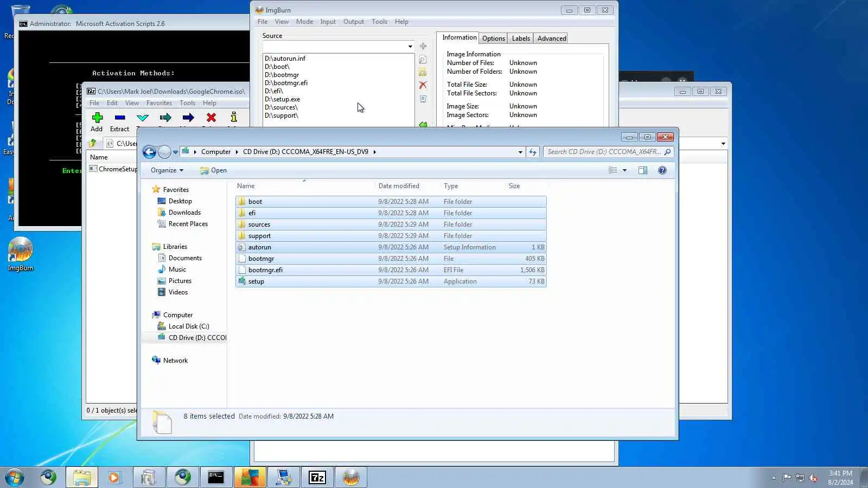Image resolution: width=868 pixels, height=488 pixels.
Task: Switch to 7-Zip via its taskbar button
Action: [x=317, y=477]
